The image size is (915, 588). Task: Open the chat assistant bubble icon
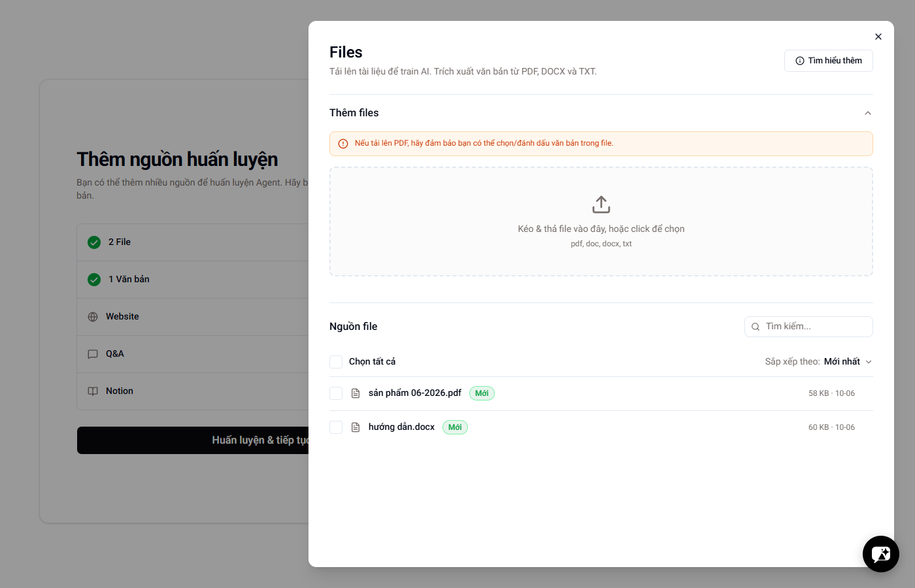pos(881,554)
